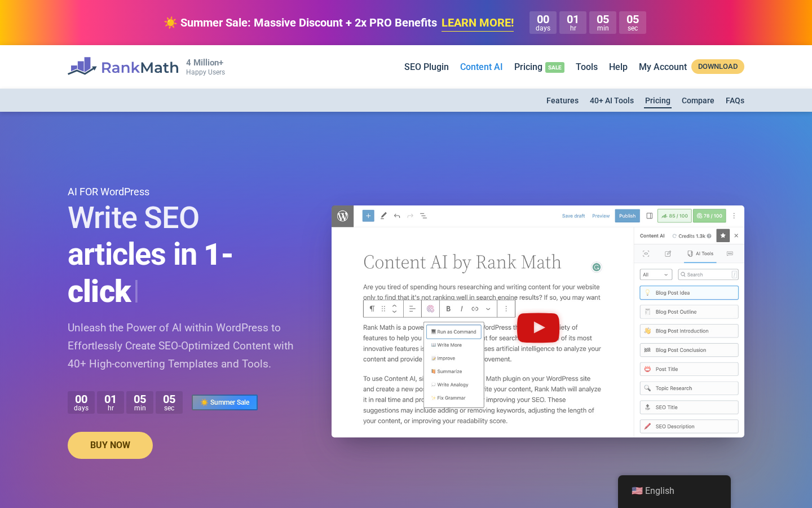This screenshot has width=812, height=508.
Task: Open the English language switcher
Action: (674, 491)
